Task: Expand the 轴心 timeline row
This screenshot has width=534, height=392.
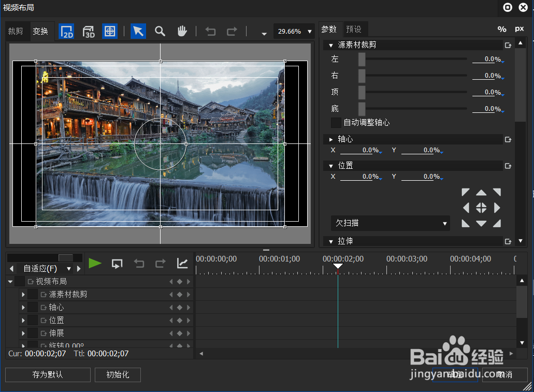Action: click(x=23, y=308)
